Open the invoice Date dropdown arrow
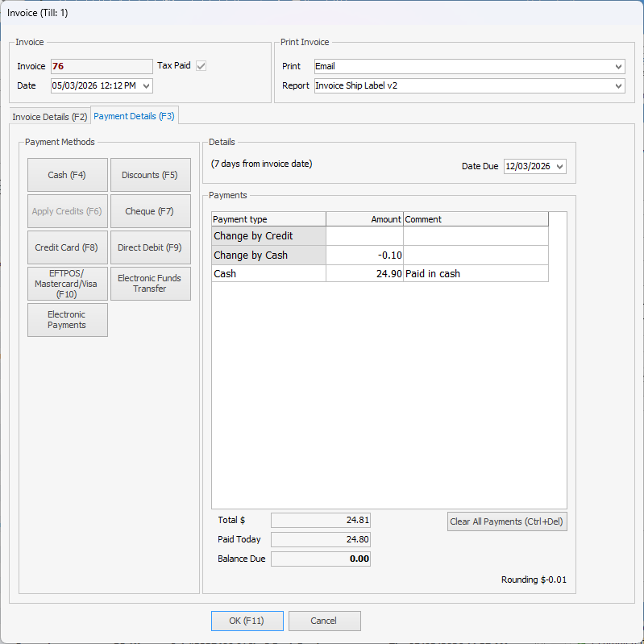 coord(146,85)
